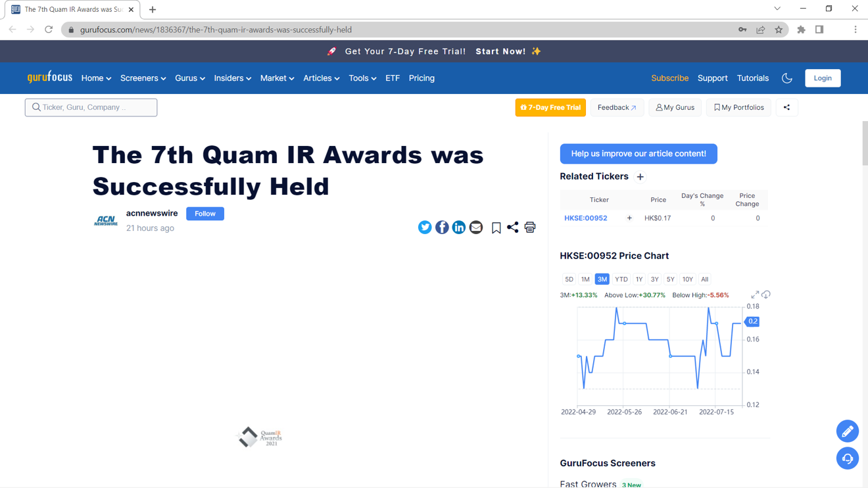Expand price chart to fullscreen
The height and width of the screenshot is (488, 868).
tap(755, 295)
